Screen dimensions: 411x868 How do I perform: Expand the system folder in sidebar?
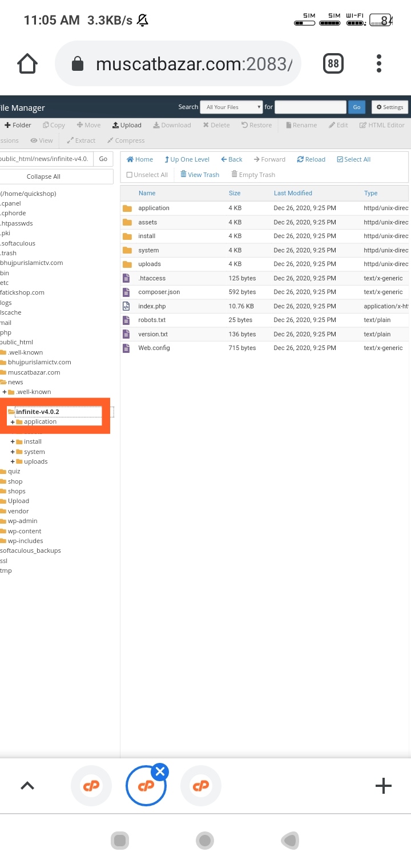tap(13, 452)
